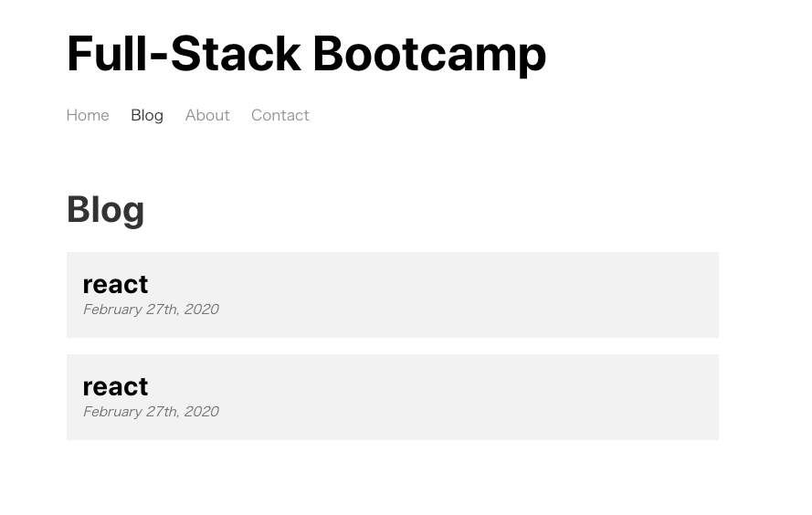812x515 pixels.
Task: Click the second post's date line
Action: 151,412
